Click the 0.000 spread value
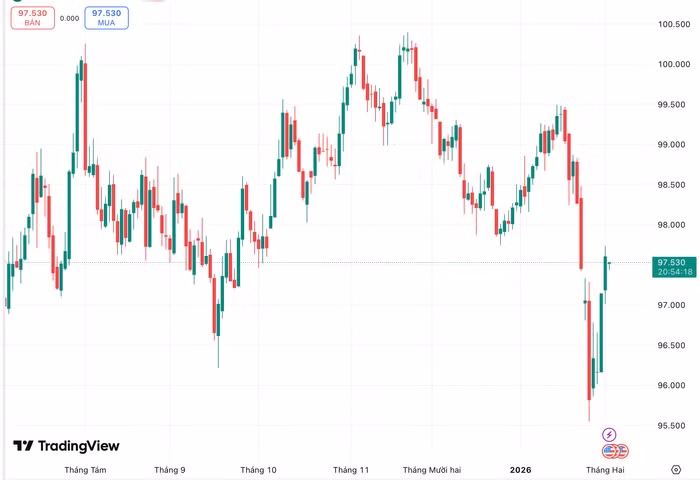 70,18
